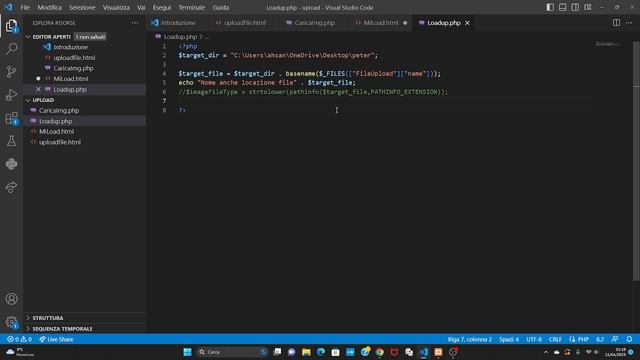The image size is (640, 360).
Task: Change encoding via UTF-8 indicator
Action: point(534,340)
